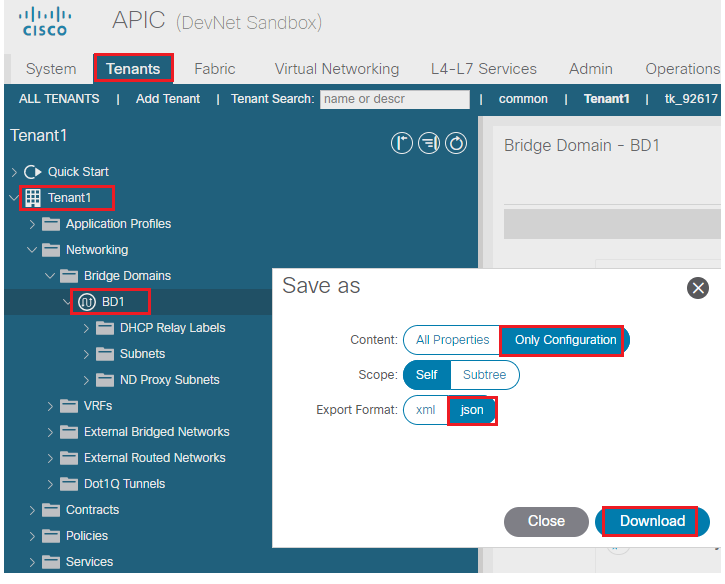Choose xml export format
Screen dimensions: 725x584
[x=425, y=410]
